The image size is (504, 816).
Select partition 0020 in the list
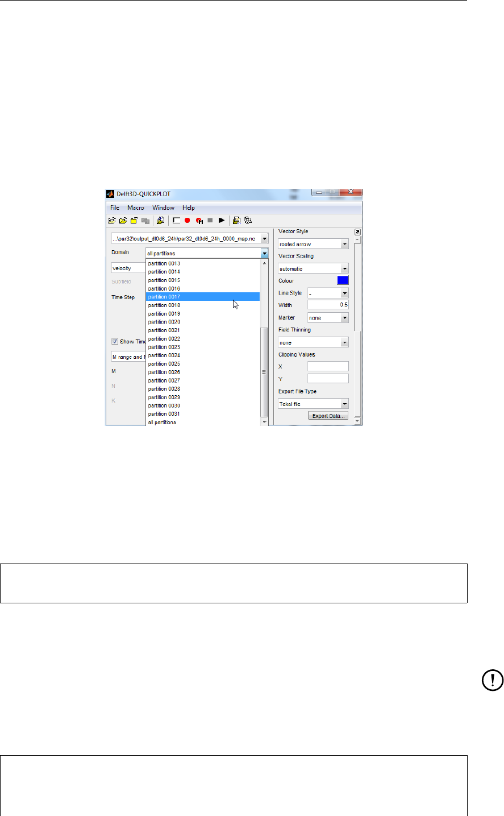pos(203,322)
